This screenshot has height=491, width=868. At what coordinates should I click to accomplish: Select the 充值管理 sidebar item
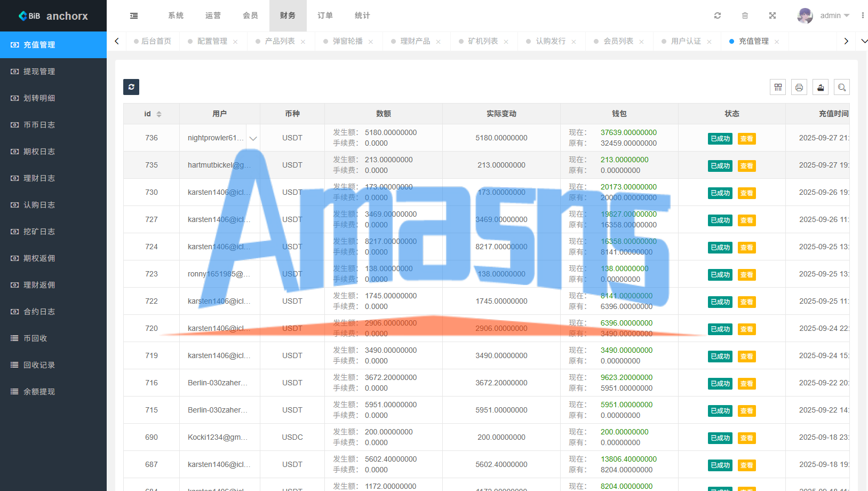click(53, 45)
